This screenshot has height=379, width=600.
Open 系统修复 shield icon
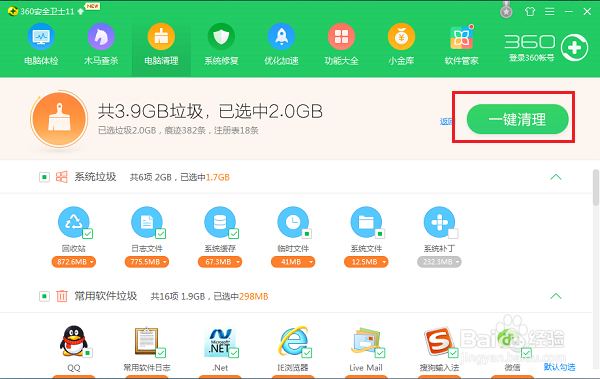[x=221, y=37]
